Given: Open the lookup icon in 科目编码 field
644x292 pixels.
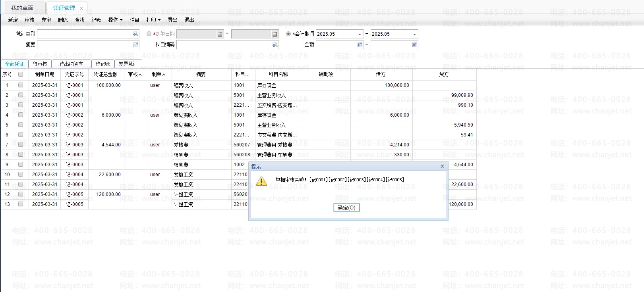Looking at the screenshot, I should (x=275, y=45).
